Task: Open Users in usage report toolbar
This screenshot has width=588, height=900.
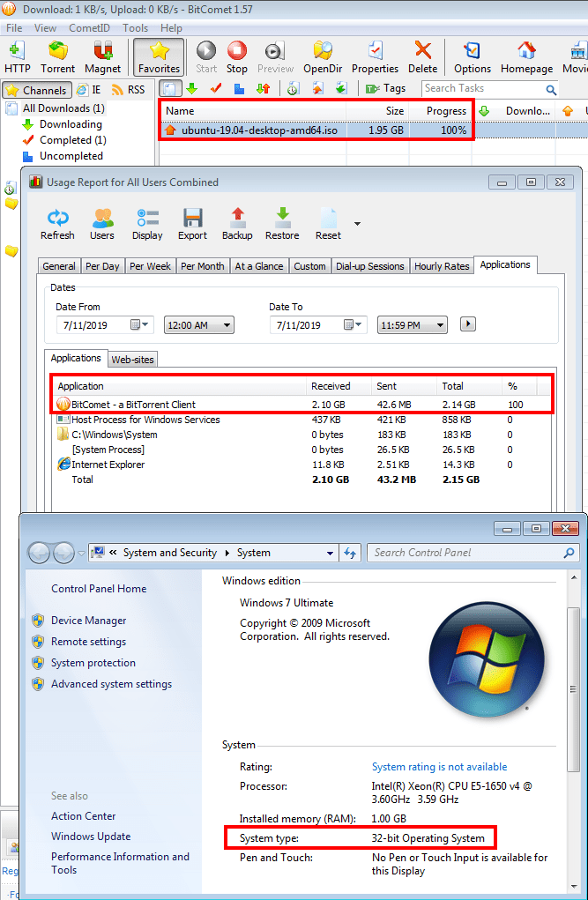Action: [x=102, y=224]
